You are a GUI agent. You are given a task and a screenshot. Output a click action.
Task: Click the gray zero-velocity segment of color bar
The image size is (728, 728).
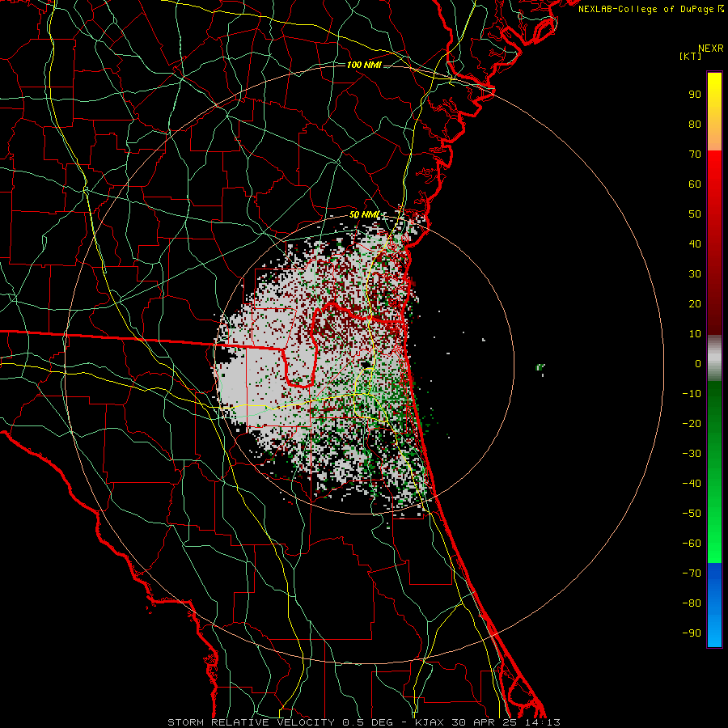pyautogui.click(x=714, y=358)
